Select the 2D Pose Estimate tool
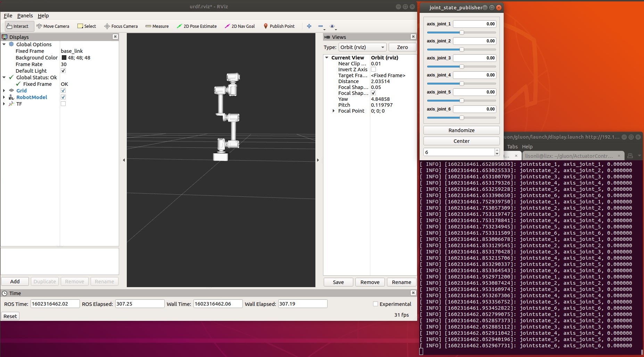 point(197,26)
